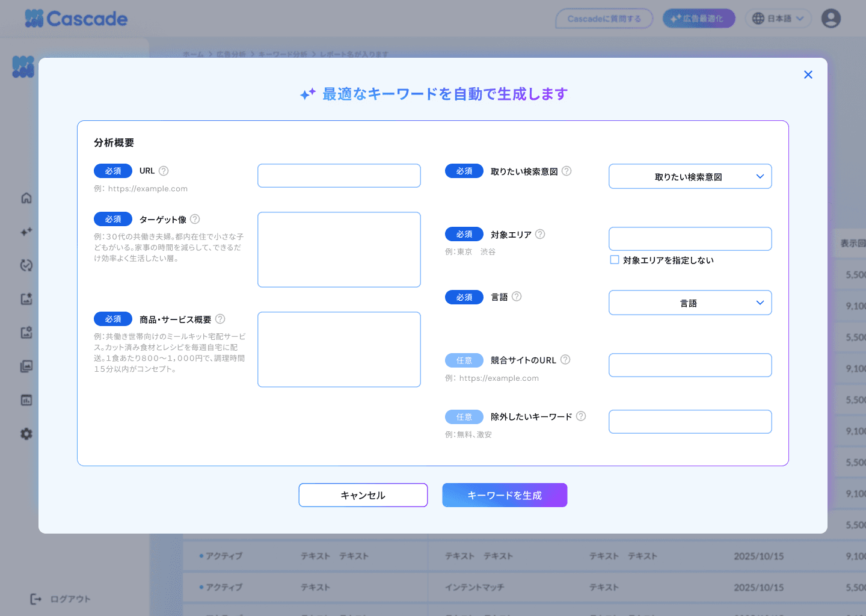
Task: Click the 広告最適化 button in header
Action: [x=699, y=19]
